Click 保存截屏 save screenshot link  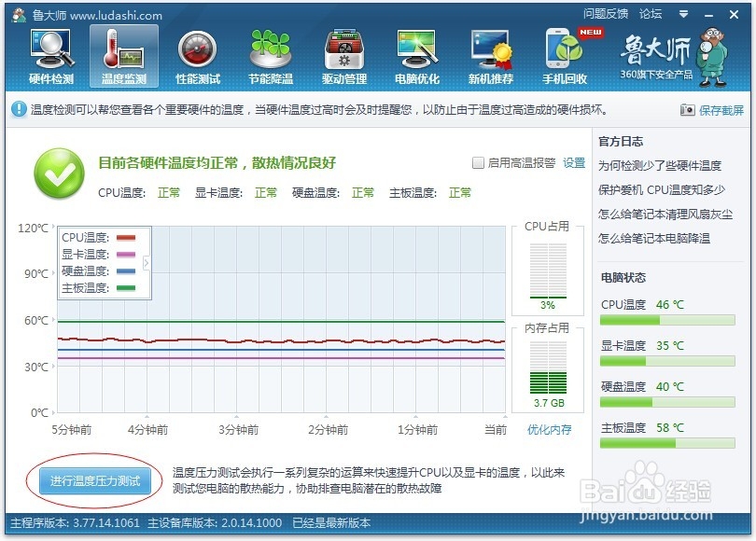pos(721,110)
